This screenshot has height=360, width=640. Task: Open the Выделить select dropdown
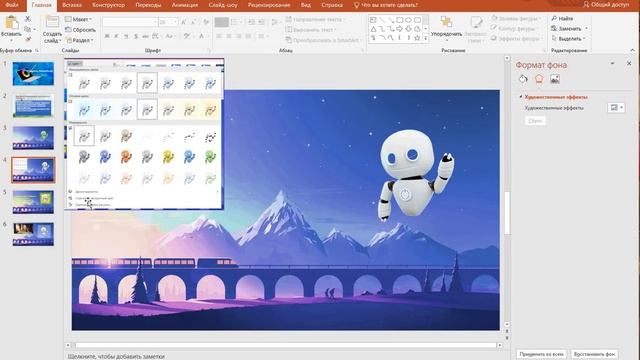click(x=569, y=38)
